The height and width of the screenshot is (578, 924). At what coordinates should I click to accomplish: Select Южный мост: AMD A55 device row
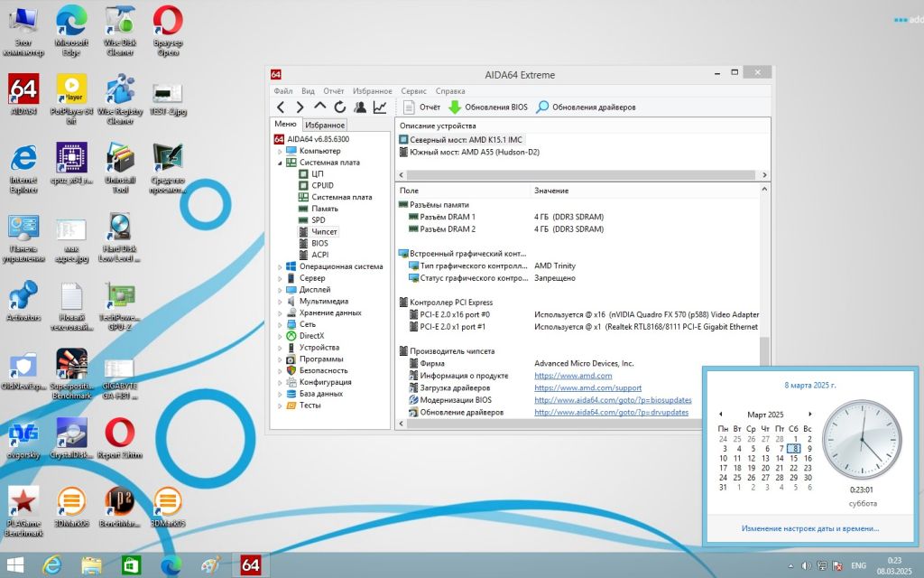pyautogui.click(x=469, y=152)
